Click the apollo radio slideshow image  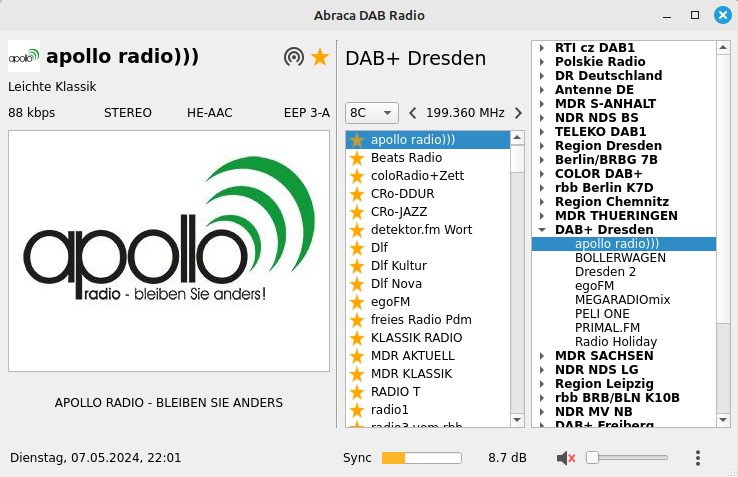[169, 252]
